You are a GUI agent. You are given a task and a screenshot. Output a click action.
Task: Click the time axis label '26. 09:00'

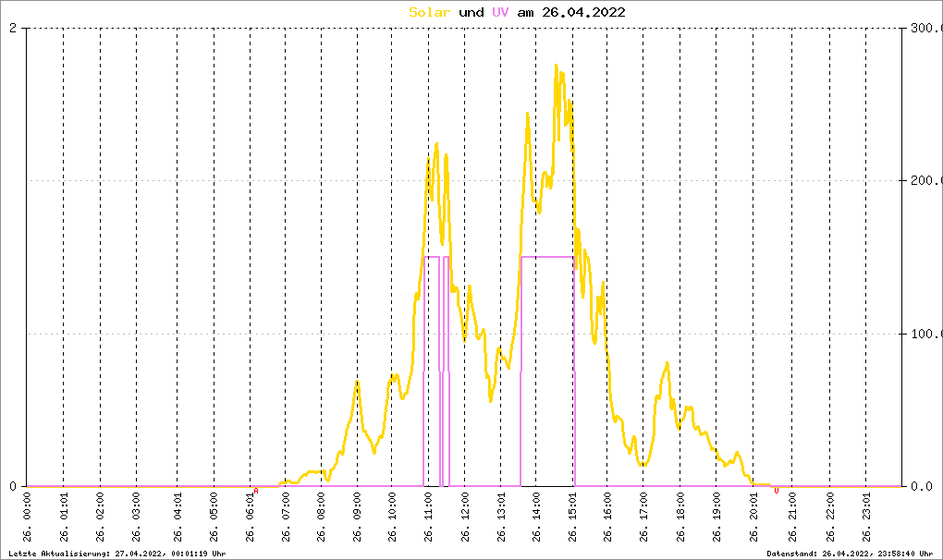click(357, 517)
